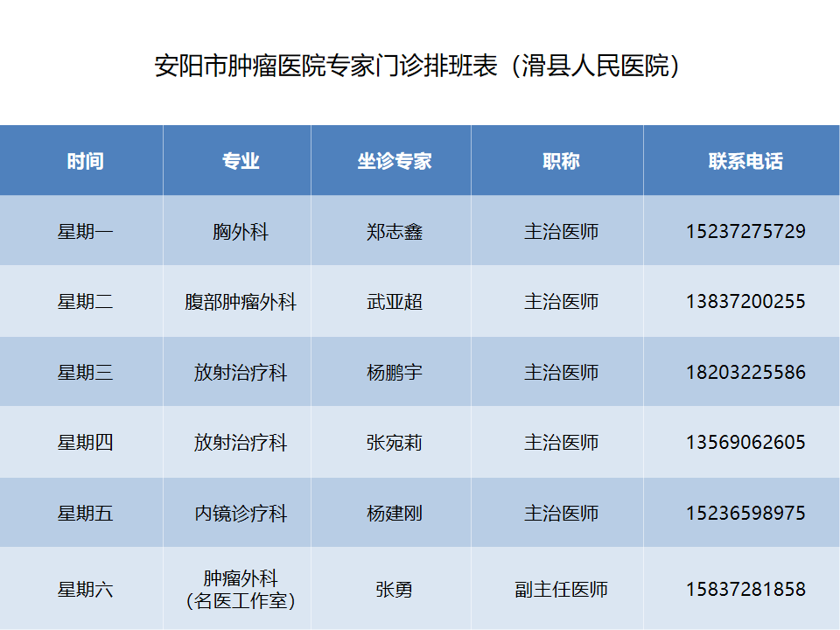Click 主治医师 in the 星期二 row

[x=561, y=302]
